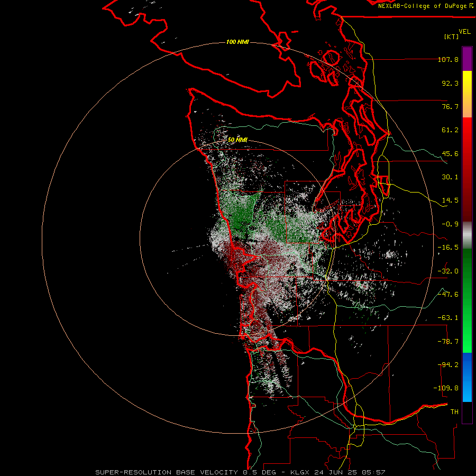Click the [KT] units label
The height and width of the screenshot is (476, 476).
pyautogui.click(x=451, y=36)
